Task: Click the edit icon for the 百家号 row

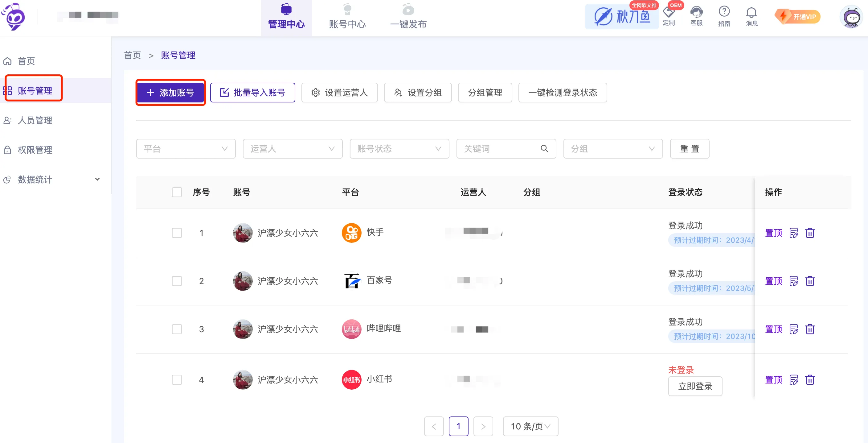Action: [793, 281]
